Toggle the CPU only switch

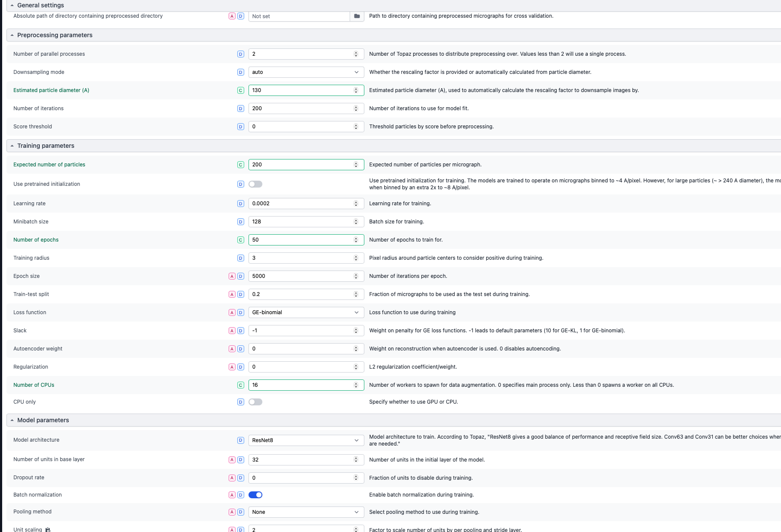(x=255, y=402)
